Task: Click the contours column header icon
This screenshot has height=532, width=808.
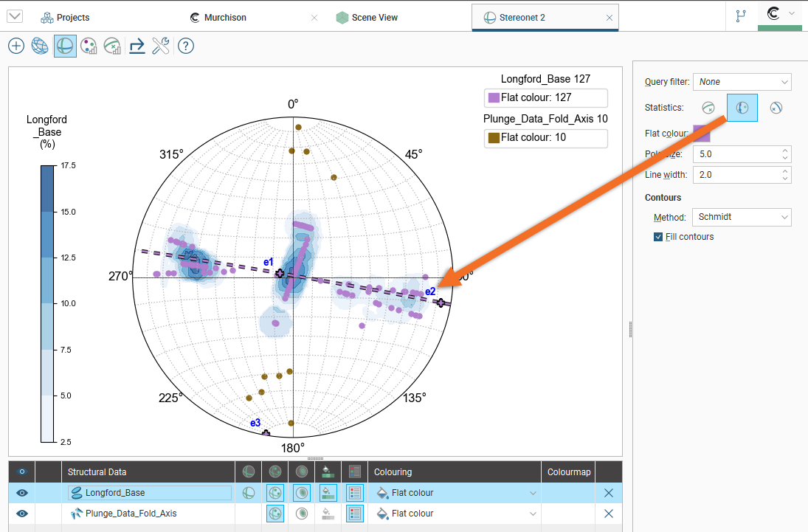Action: point(302,471)
